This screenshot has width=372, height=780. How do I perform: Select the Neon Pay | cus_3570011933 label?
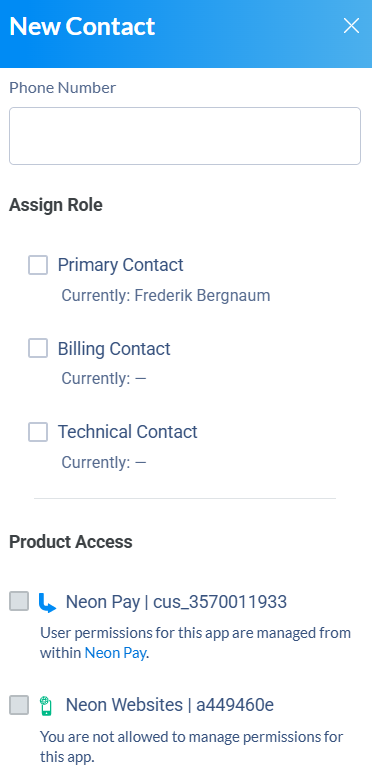[177, 602]
